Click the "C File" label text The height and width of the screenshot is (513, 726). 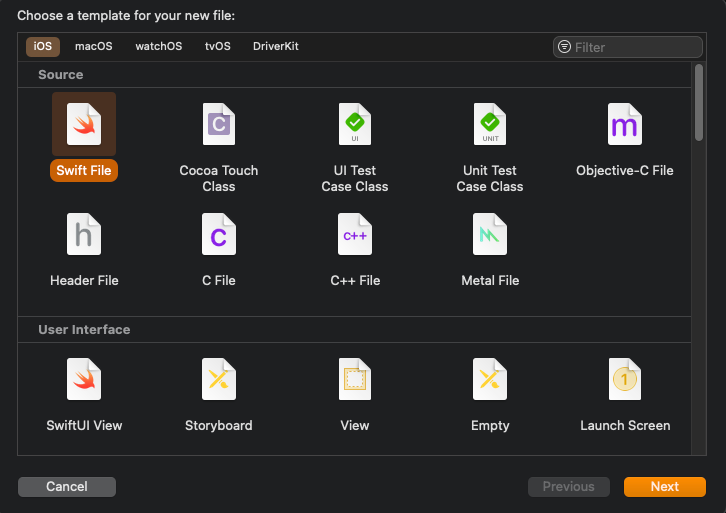click(219, 280)
